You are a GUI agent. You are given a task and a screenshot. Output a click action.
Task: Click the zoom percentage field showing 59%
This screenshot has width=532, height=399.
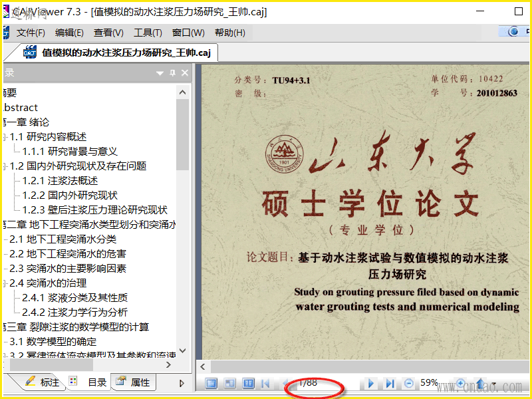[429, 383]
